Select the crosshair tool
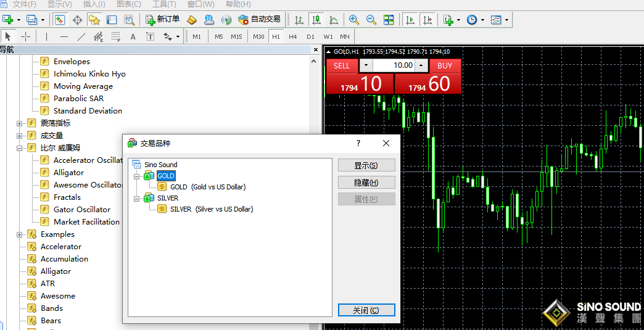The image size is (644, 330). (25, 36)
